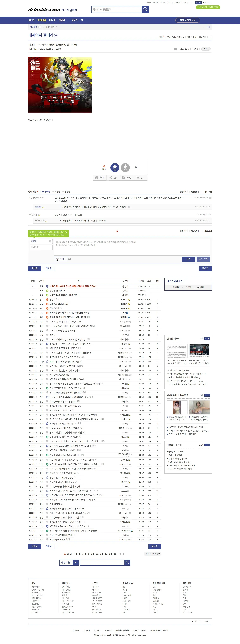The width and height of the screenshot is (240, 644).
Task: Sort comments by 등록순
Action: point(46,192)
